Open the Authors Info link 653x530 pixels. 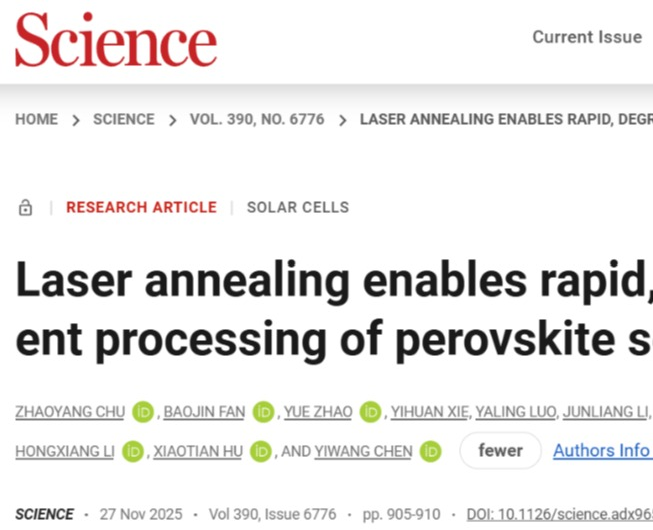(601, 451)
